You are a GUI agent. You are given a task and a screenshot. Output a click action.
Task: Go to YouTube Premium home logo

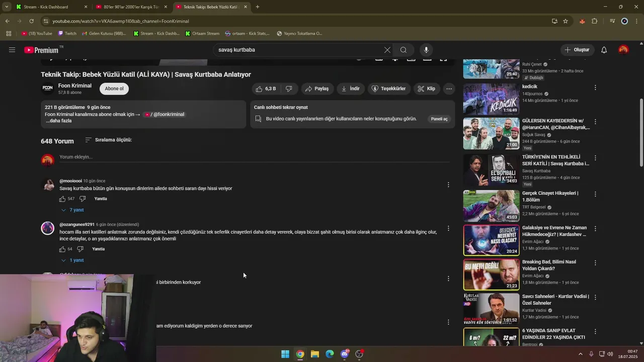coord(41,50)
